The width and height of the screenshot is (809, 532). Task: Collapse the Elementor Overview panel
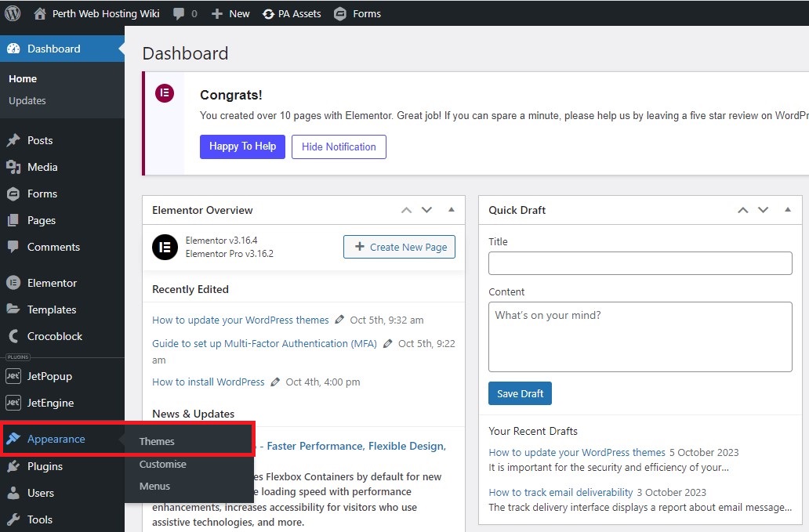[452, 210]
